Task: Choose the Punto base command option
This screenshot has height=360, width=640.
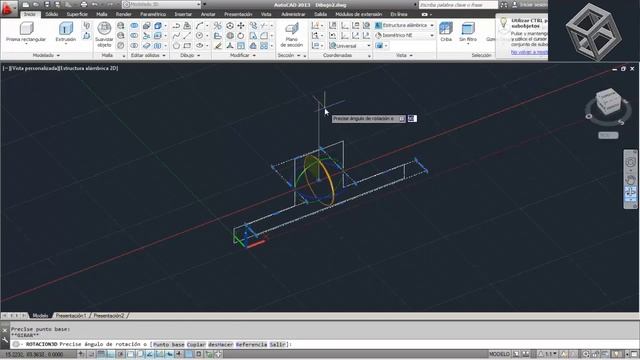Action: pos(169,344)
